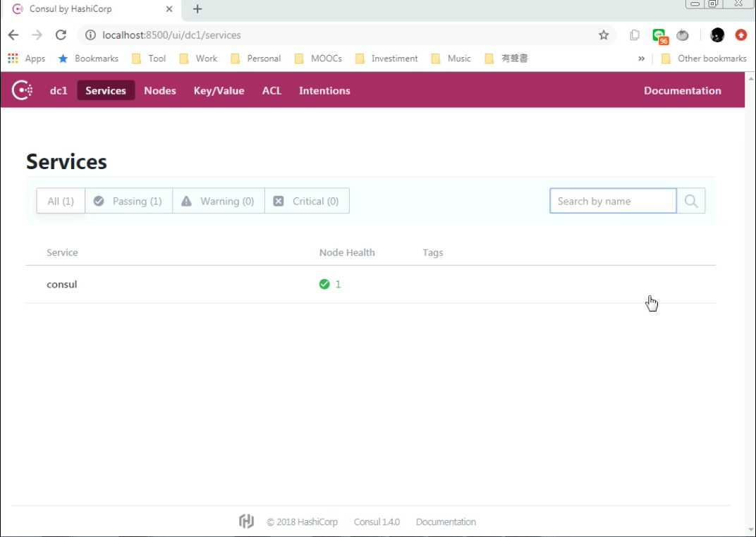The width and height of the screenshot is (756, 537).
Task: Select the Services nav tab
Action: pos(106,90)
